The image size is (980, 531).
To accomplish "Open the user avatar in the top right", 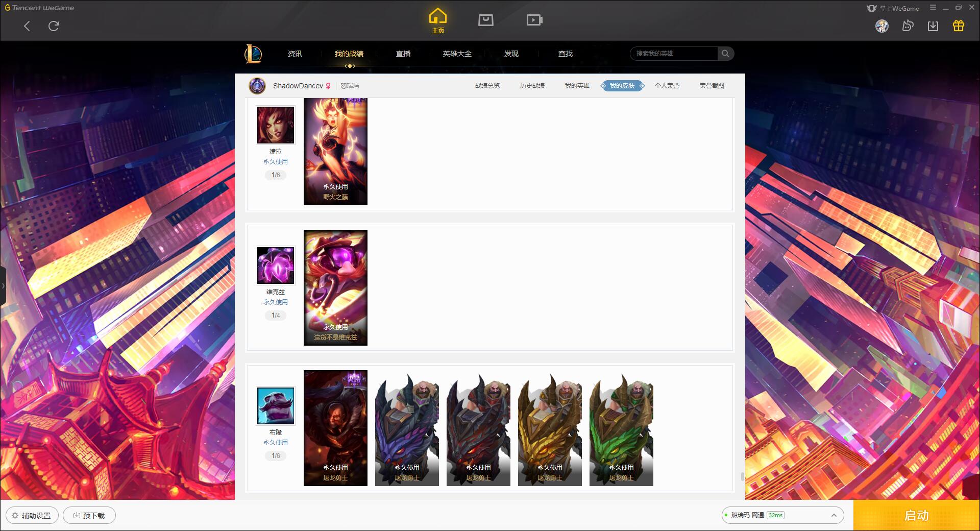I will (x=882, y=26).
